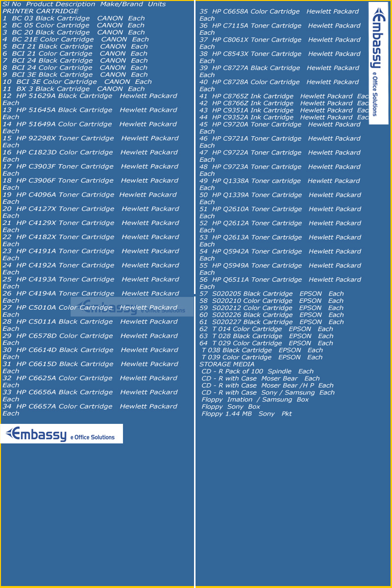The width and height of the screenshot is (392, 588).
Task: Select row '11 BX 3 Black Cartridge'
Action: [x=73, y=89]
